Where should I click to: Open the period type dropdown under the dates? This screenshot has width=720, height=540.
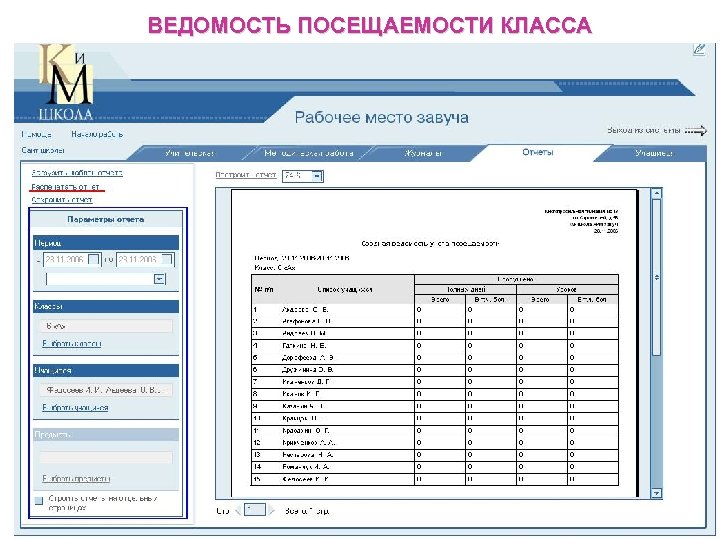(159, 279)
